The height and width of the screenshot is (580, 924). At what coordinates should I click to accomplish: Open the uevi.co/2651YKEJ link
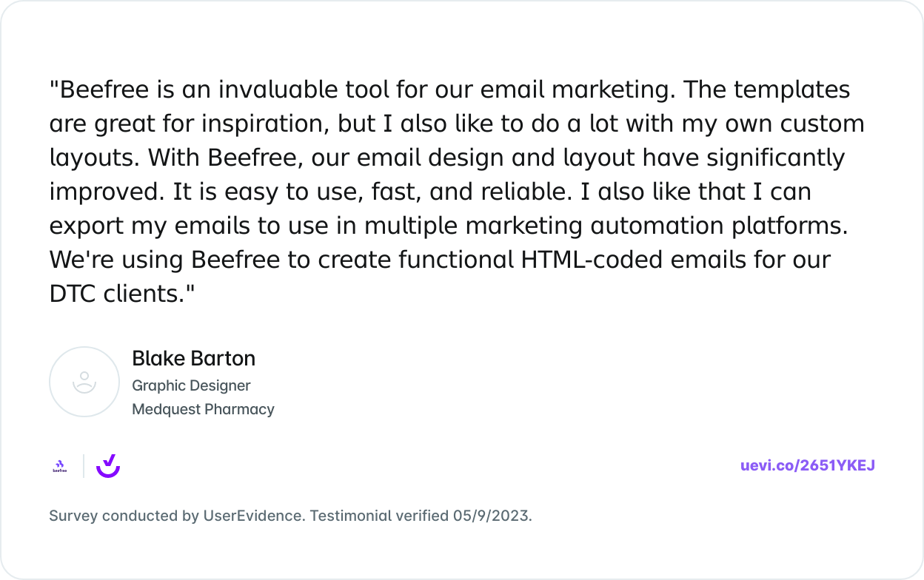[x=808, y=465]
